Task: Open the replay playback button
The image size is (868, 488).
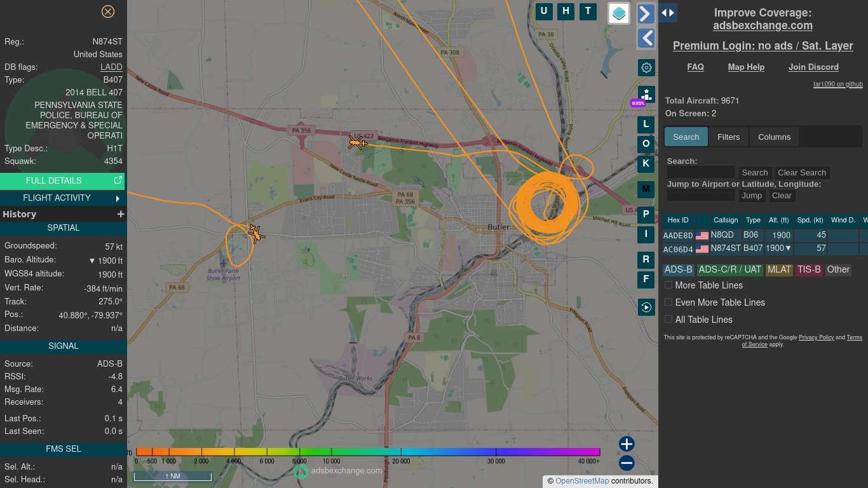Action: tap(646, 308)
